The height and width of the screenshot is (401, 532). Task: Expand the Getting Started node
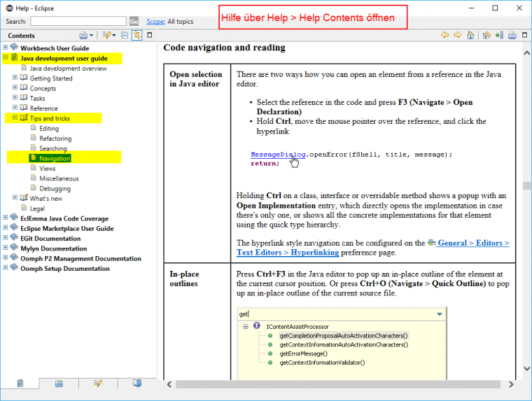point(15,78)
